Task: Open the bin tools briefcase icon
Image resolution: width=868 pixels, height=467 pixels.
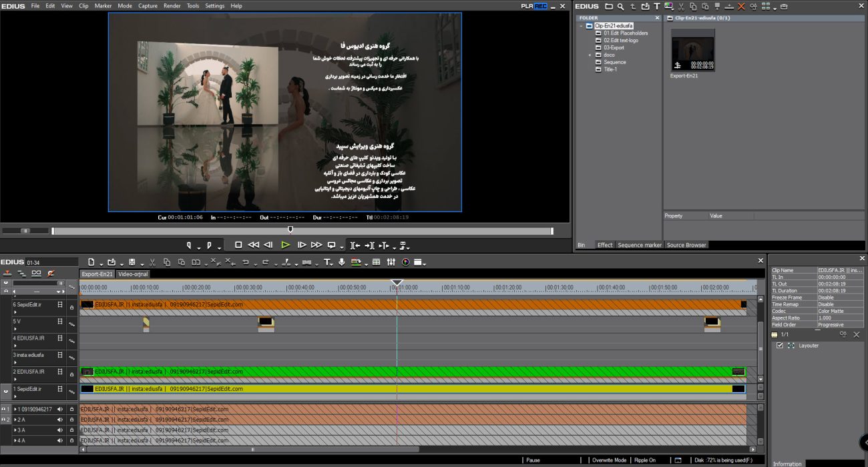Action: pos(784,7)
